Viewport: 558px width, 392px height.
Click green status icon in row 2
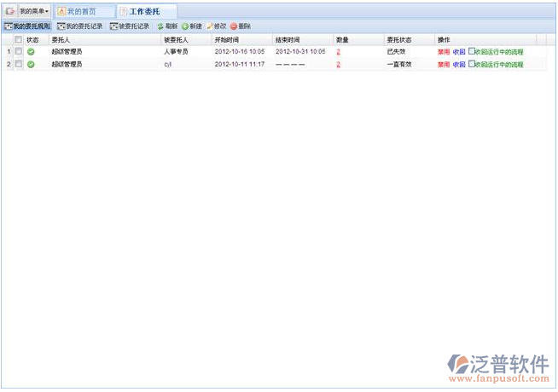click(x=32, y=64)
